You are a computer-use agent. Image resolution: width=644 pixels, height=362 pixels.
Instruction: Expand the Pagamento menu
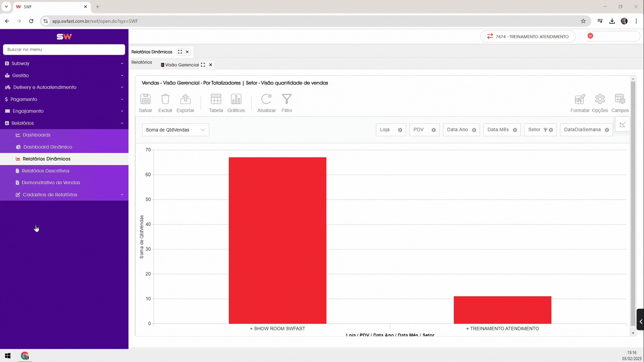tap(64, 99)
